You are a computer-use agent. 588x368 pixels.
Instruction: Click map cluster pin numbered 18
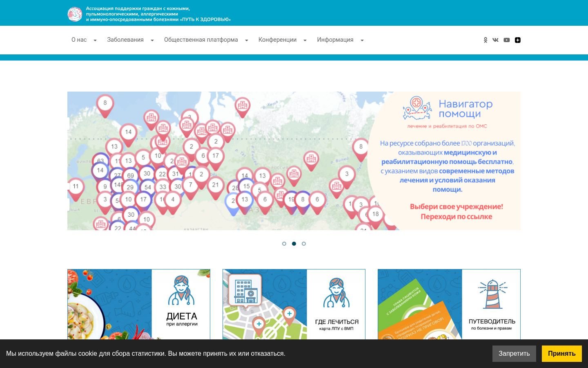(x=375, y=214)
